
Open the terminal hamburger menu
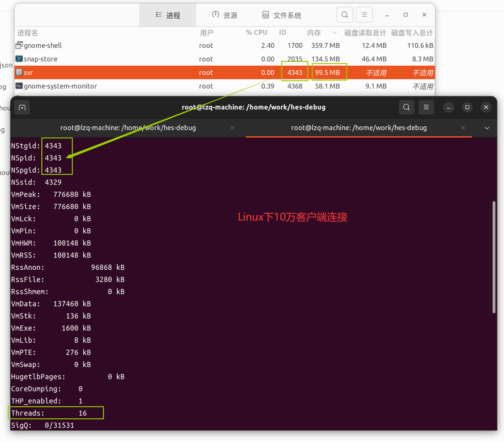(x=426, y=107)
